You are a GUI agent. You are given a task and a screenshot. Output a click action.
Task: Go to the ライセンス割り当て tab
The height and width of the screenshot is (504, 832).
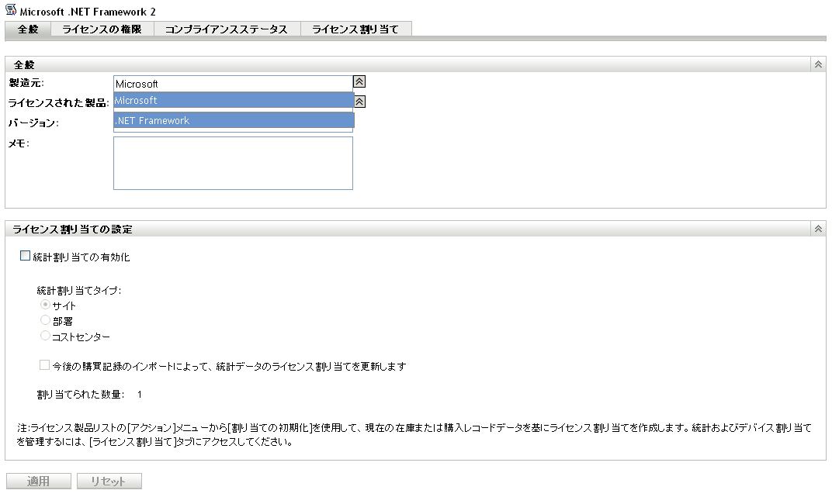pos(356,29)
